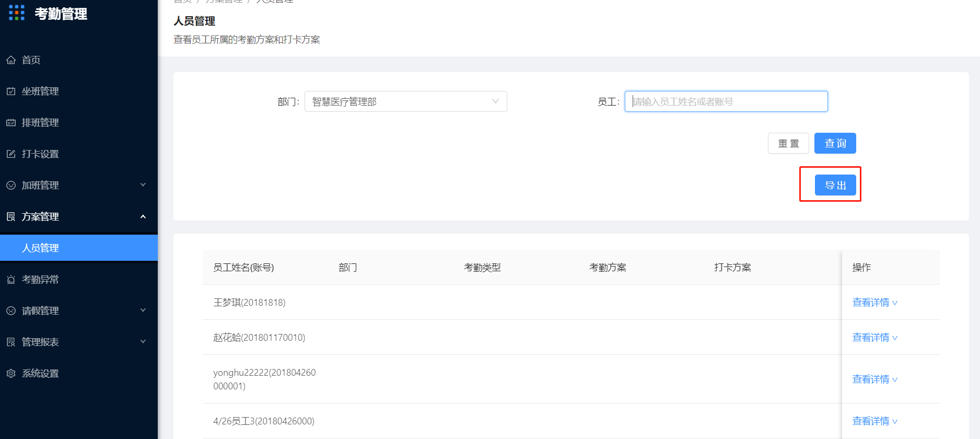Expand the 请假管理 submenu chevron

coord(143,310)
